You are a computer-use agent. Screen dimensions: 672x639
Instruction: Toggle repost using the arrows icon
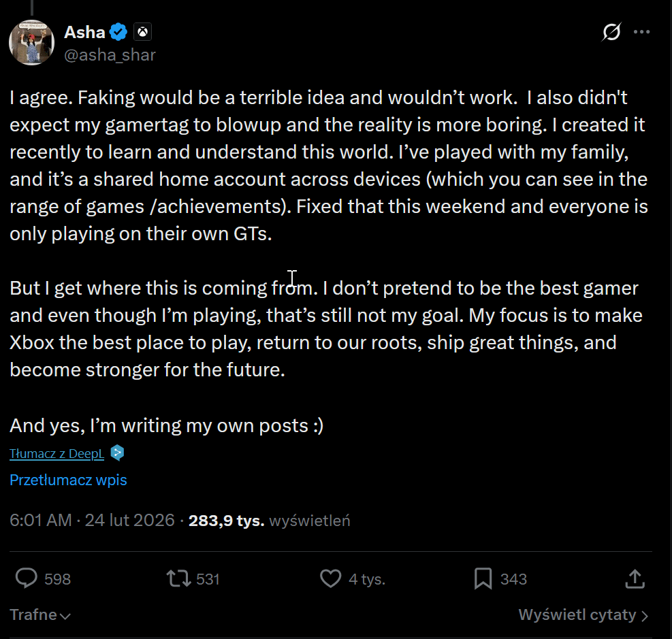179,578
